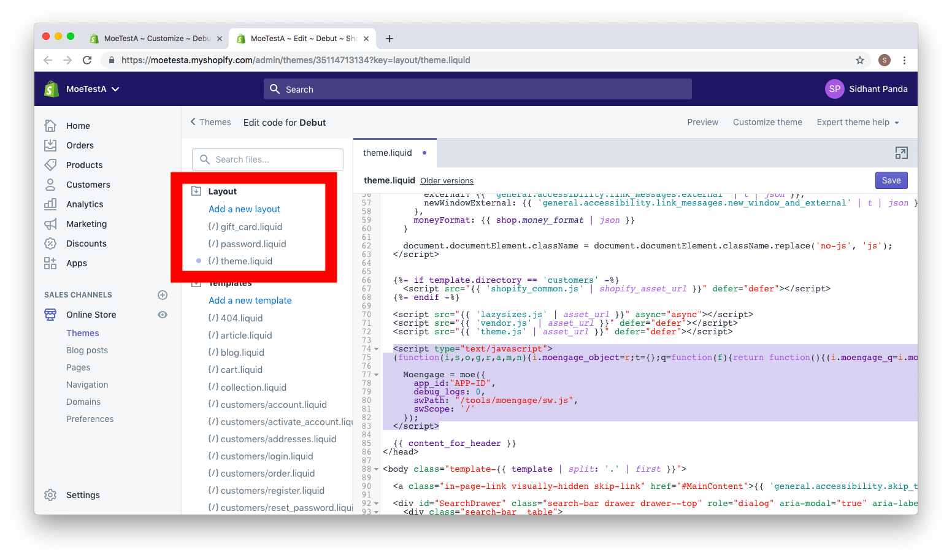
Task: Open Marketing section
Action: click(86, 224)
